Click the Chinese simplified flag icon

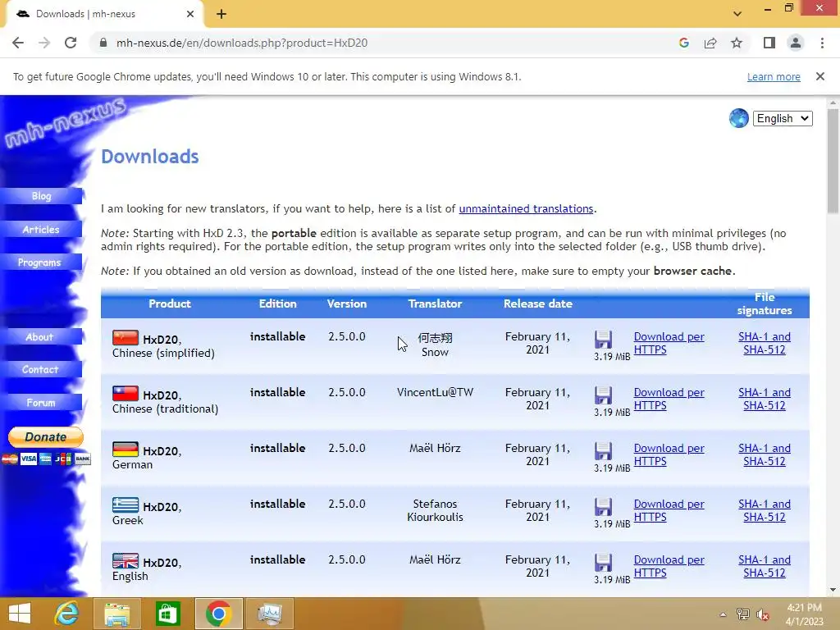coord(126,337)
